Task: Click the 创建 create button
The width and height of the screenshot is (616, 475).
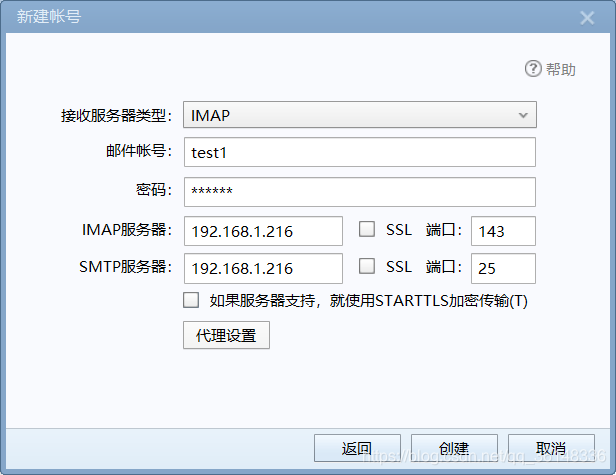Action: tap(454, 448)
